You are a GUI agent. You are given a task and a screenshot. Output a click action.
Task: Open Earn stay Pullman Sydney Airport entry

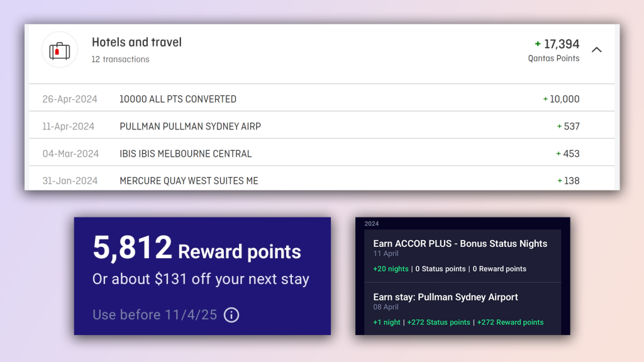tap(462, 309)
